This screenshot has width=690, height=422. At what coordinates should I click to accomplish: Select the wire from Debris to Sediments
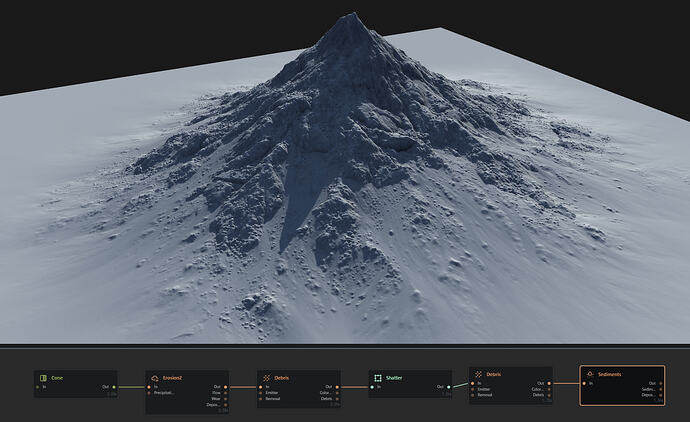click(x=567, y=384)
